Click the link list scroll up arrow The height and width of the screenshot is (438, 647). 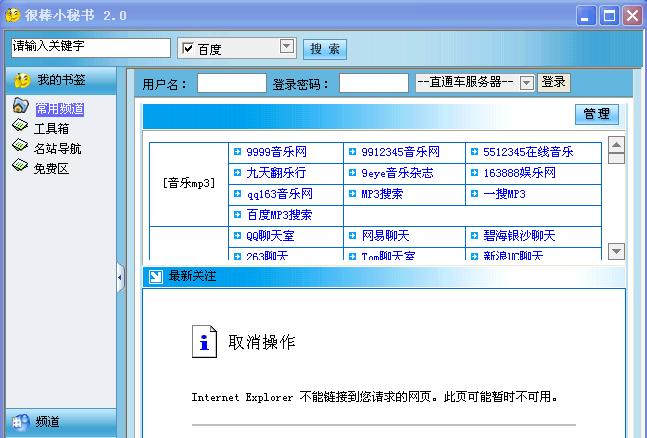pyautogui.click(x=616, y=145)
